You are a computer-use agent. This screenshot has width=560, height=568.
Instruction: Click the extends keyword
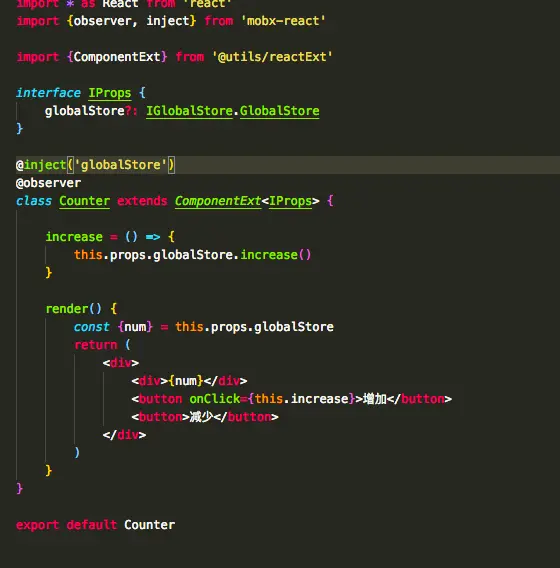[x=142, y=201]
